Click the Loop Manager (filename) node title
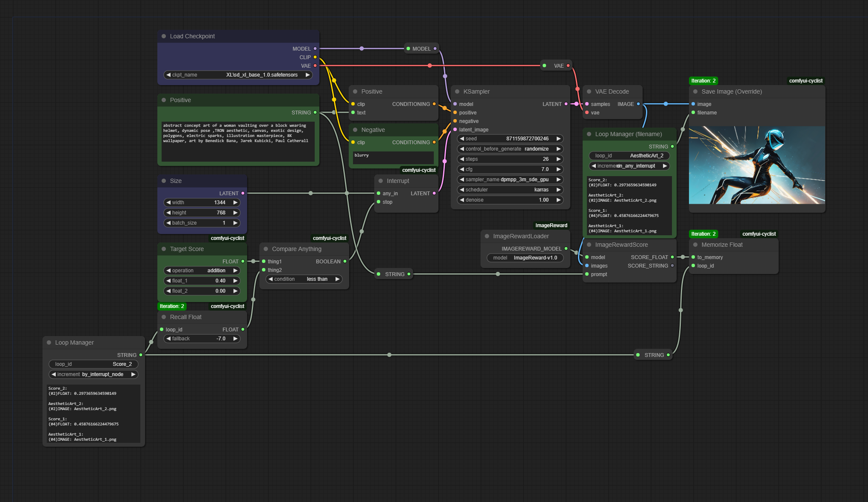Viewport: 868px width, 502px height. pos(628,134)
